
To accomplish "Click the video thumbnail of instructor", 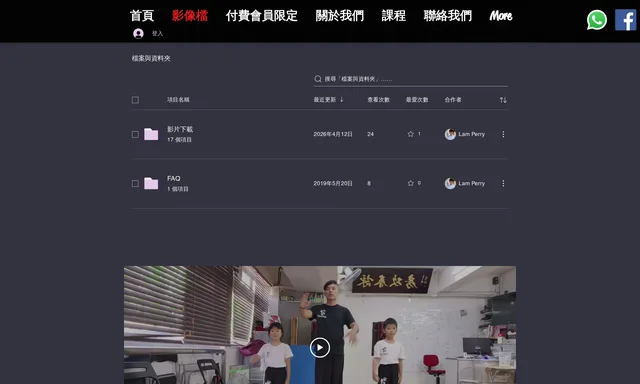I will tap(320, 325).
